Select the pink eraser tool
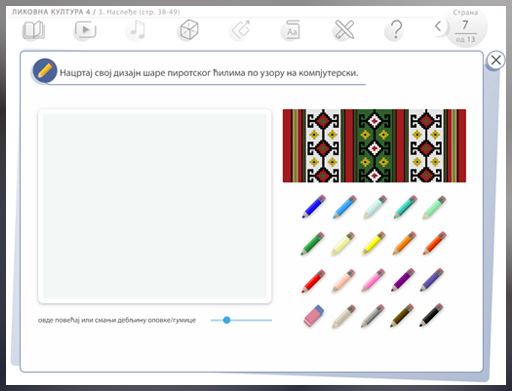The height and width of the screenshot is (391, 512). click(x=313, y=315)
